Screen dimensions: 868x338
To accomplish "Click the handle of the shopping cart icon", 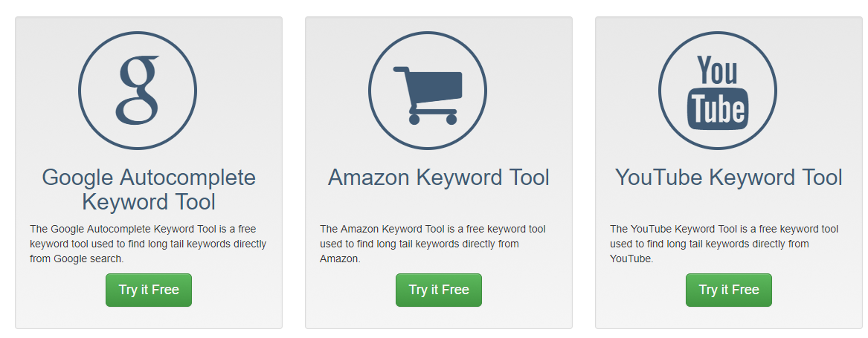I will pos(402,71).
